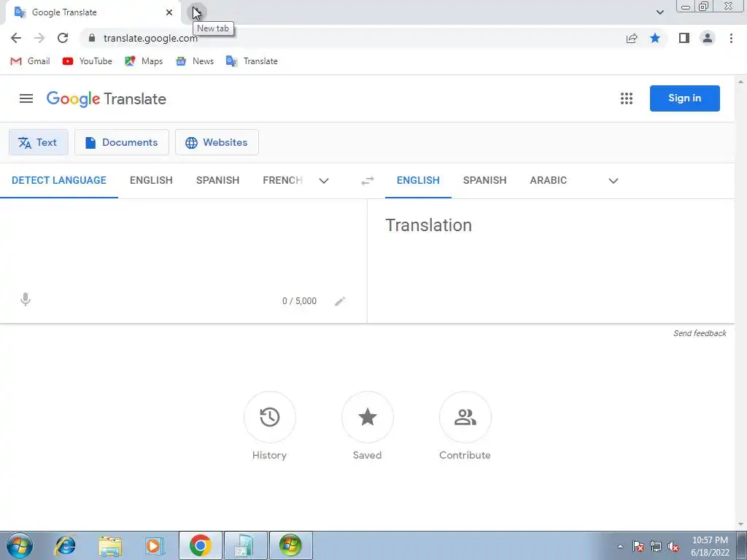Close the Google Translate tab
This screenshot has height=560, width=747.
[x=169, y=12]
